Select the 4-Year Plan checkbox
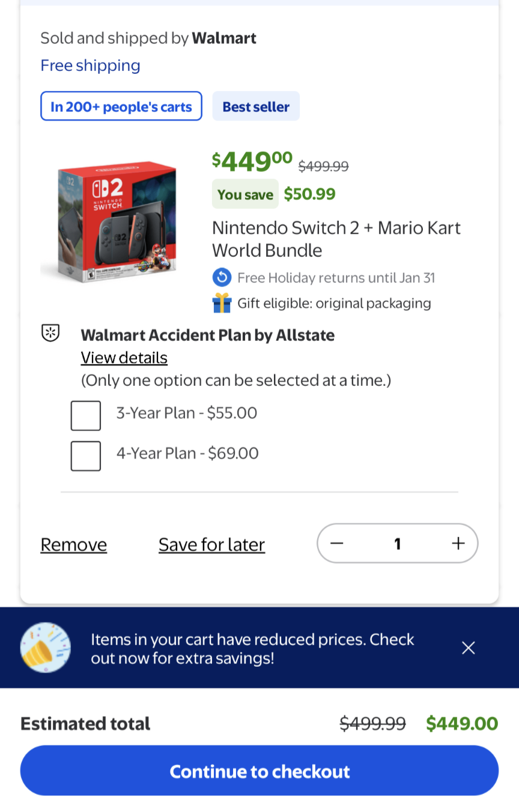Screen dimensions: 519x812 (86, 456)
